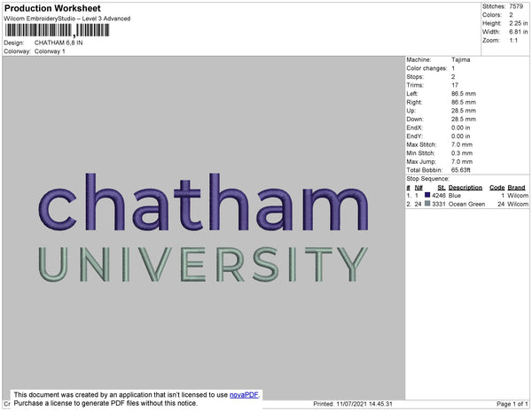This screenshot has height=411, width=532.
Task: Click the Blue color swatch
Action: coord(427,195)
